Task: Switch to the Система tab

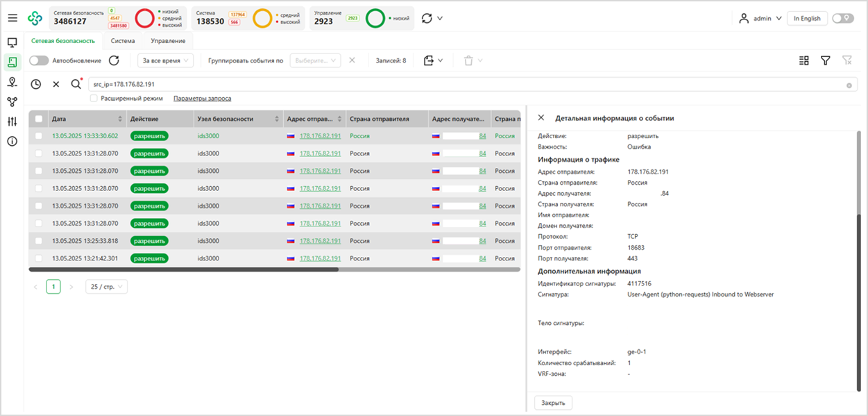Action: point(123,41)
